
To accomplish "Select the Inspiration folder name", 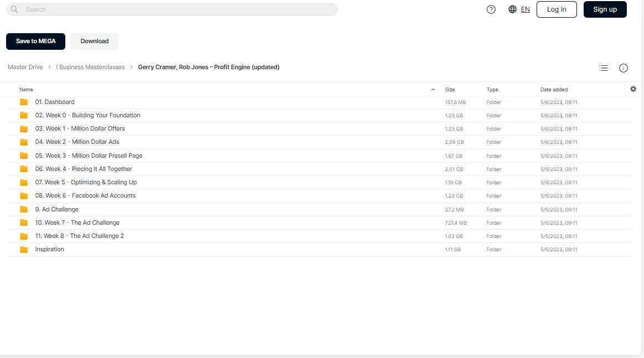I will pos(49,249).
